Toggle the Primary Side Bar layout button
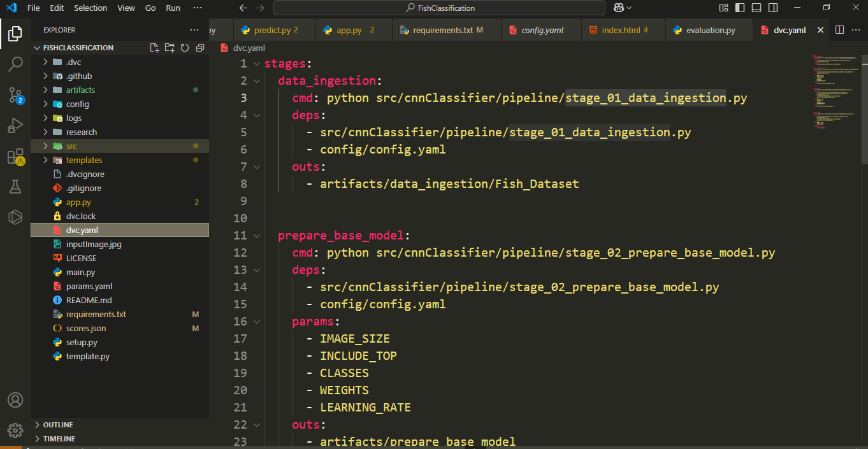Screen dimensions: 868x449 point(740,8)
